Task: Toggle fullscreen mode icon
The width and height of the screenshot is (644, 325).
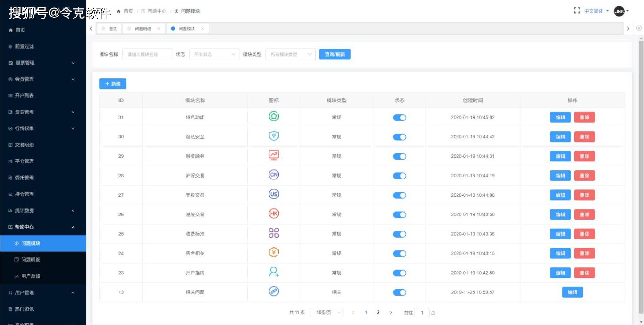Action: pyautogui.click(x=577, y=11)
